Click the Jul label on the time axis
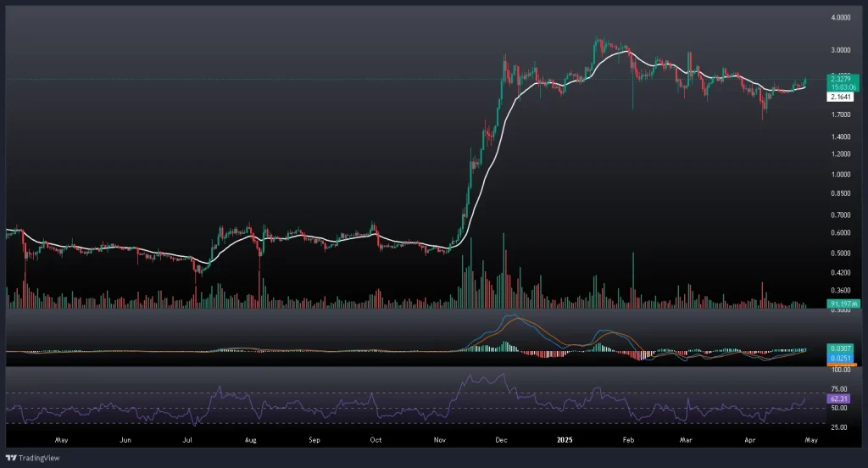 [x=188, y=441]
